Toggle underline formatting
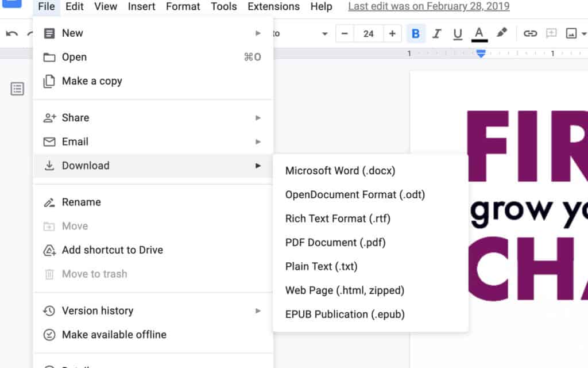The width and height of the screenshot is (588, 368). [458, 33]
